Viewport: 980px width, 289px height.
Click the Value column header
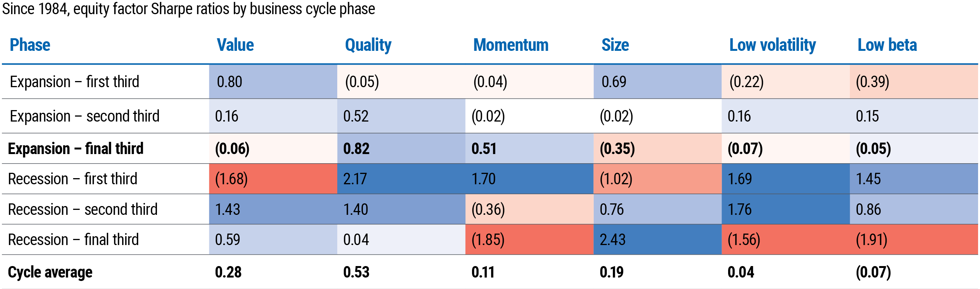point(235,45)
